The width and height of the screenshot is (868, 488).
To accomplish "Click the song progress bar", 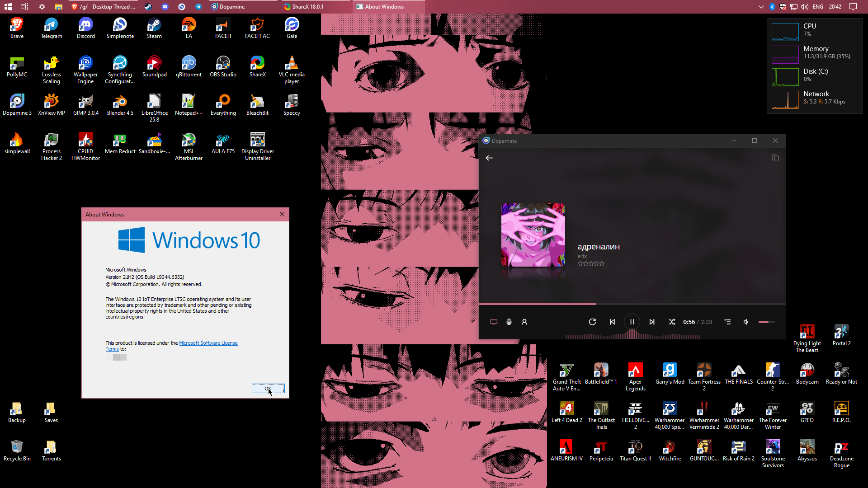I will 632,304.
